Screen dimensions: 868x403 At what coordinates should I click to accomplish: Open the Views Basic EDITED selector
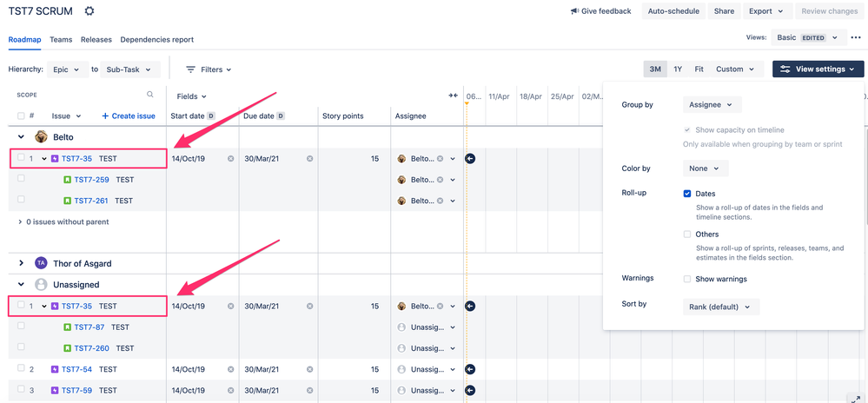pos(809,37)
